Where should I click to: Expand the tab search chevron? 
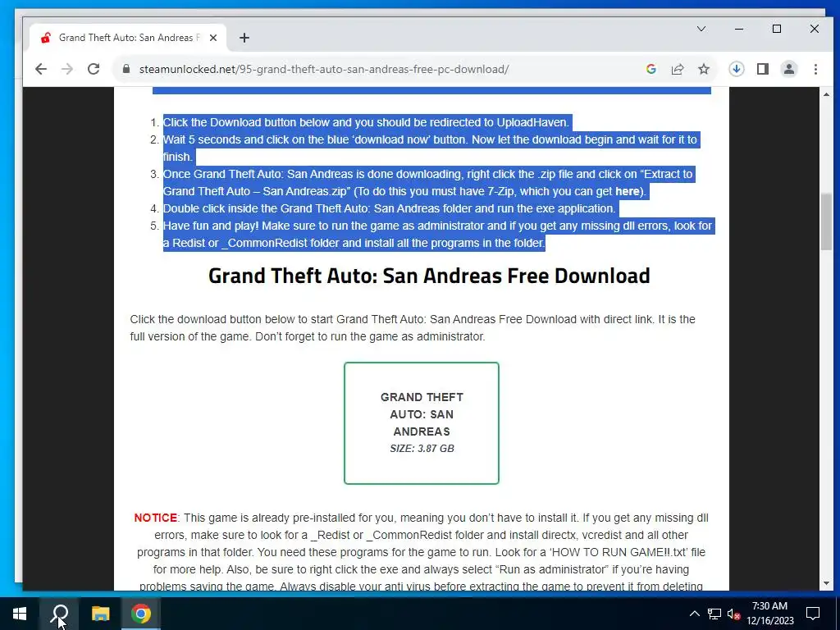coord(701,29)
